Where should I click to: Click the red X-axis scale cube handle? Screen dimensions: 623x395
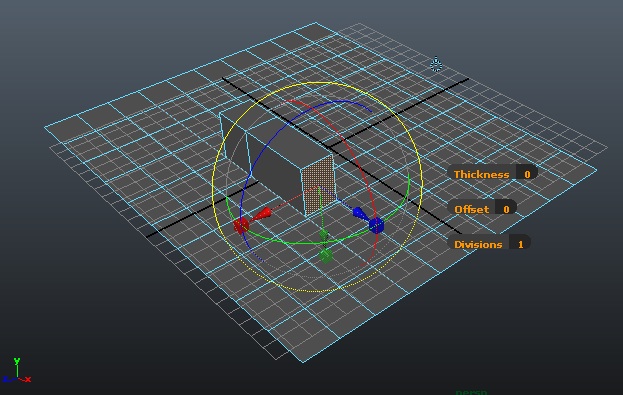coord(241,225)
